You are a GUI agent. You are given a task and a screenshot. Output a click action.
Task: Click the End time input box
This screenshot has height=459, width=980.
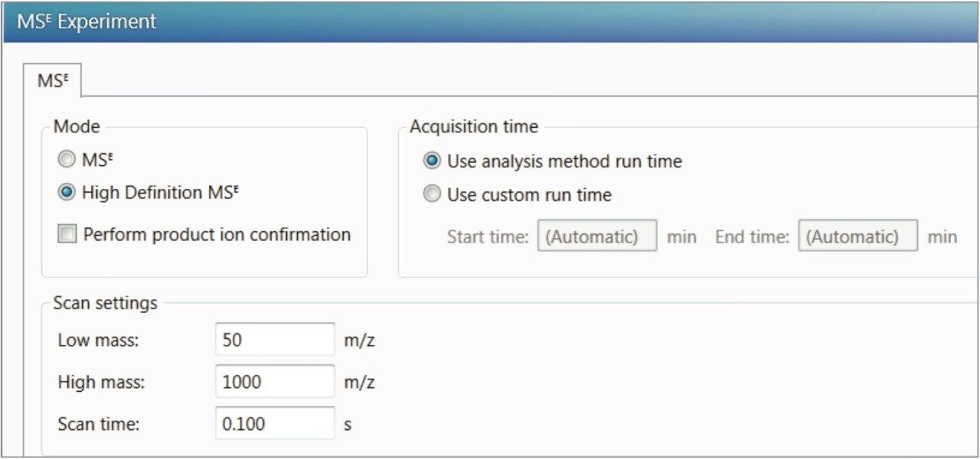[857, 236]
